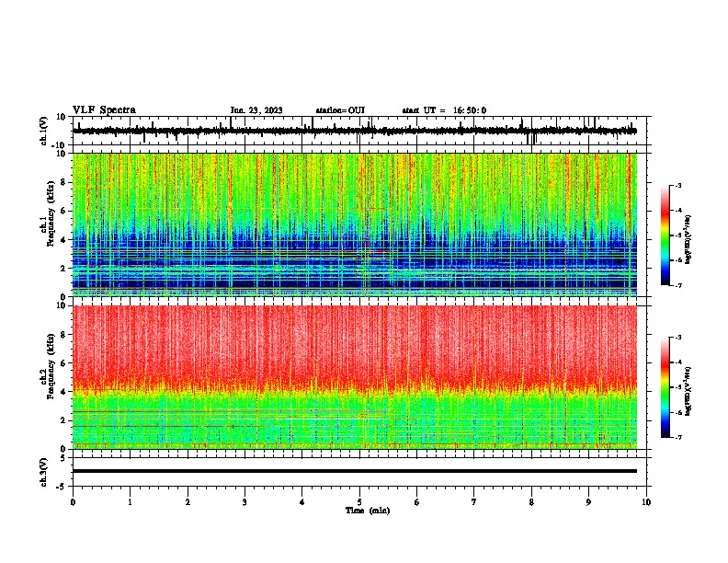Select the "Jan. 23, 2023" date label
The image size is (728, 563).
tap(256, 110)
